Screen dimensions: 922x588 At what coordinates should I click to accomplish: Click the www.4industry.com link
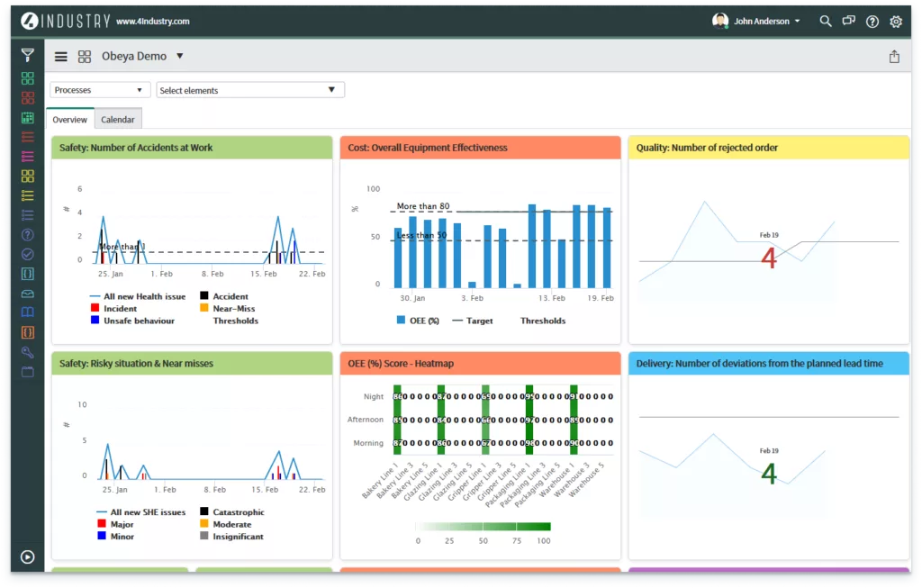click(x=153, y=22)
